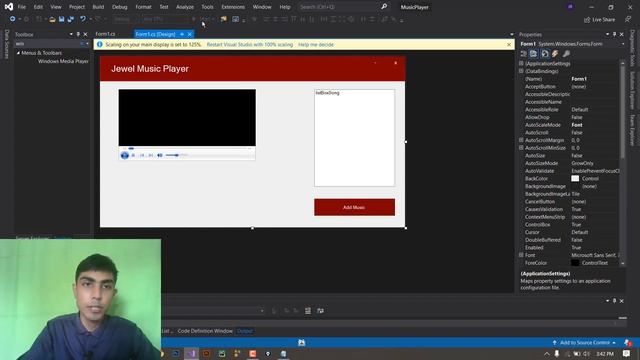This screenshot has height=360, width=640.
Task: Switch to the Output tab
Action: [244, 331]
